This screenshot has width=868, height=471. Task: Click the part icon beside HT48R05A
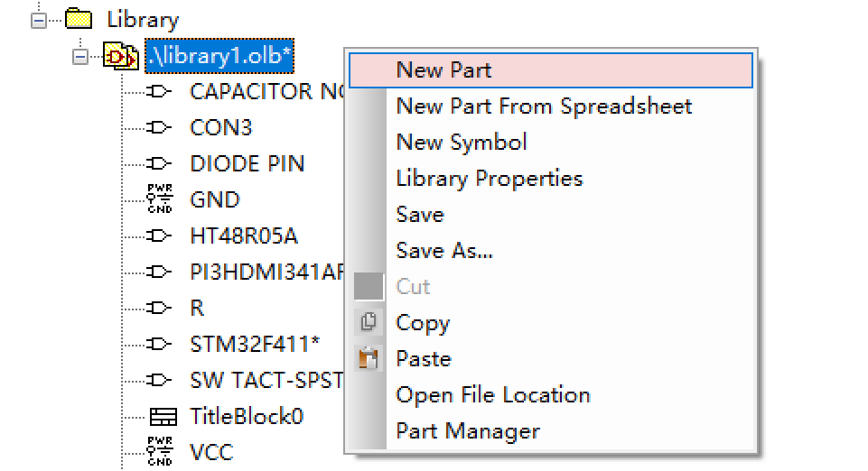(159, 236)
